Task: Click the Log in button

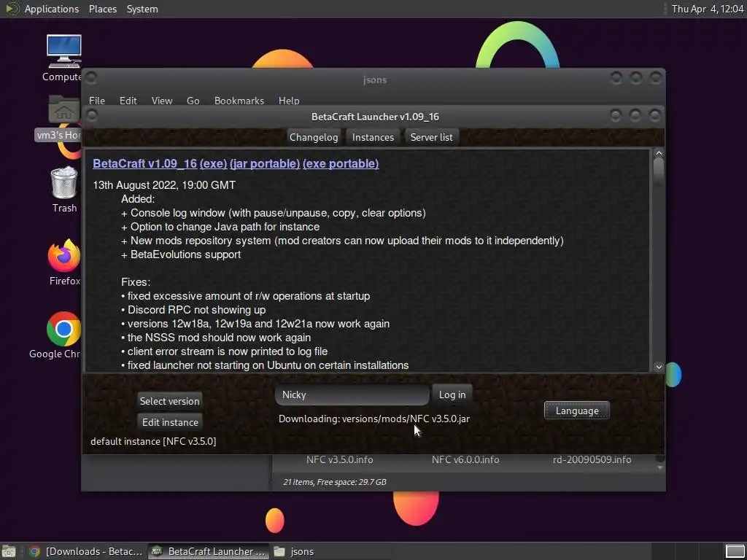Action: point(452,394)
